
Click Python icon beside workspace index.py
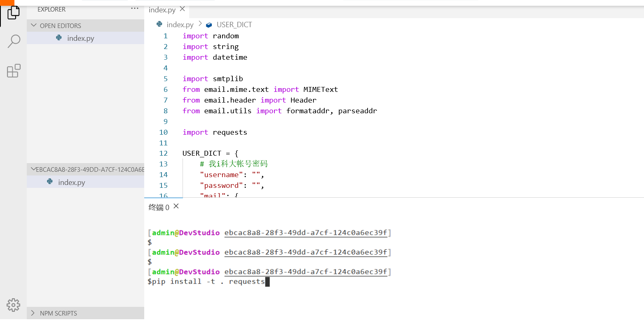point(50,182)
